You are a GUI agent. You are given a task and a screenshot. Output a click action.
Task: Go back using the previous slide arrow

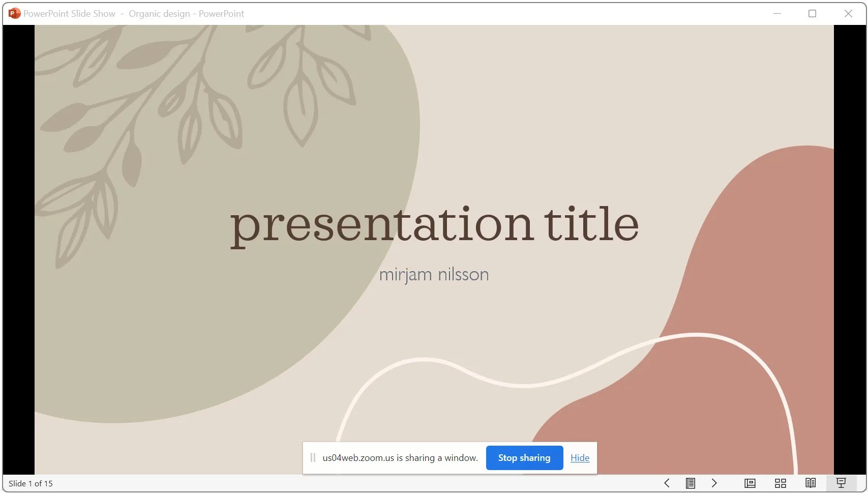pos(667,483)
